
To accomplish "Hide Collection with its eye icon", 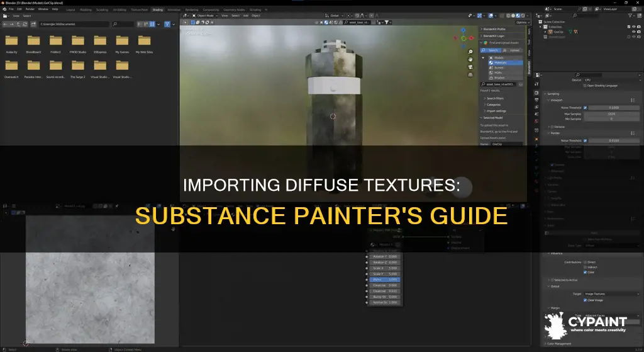I will pyautogui.click(x=634, y=26).
